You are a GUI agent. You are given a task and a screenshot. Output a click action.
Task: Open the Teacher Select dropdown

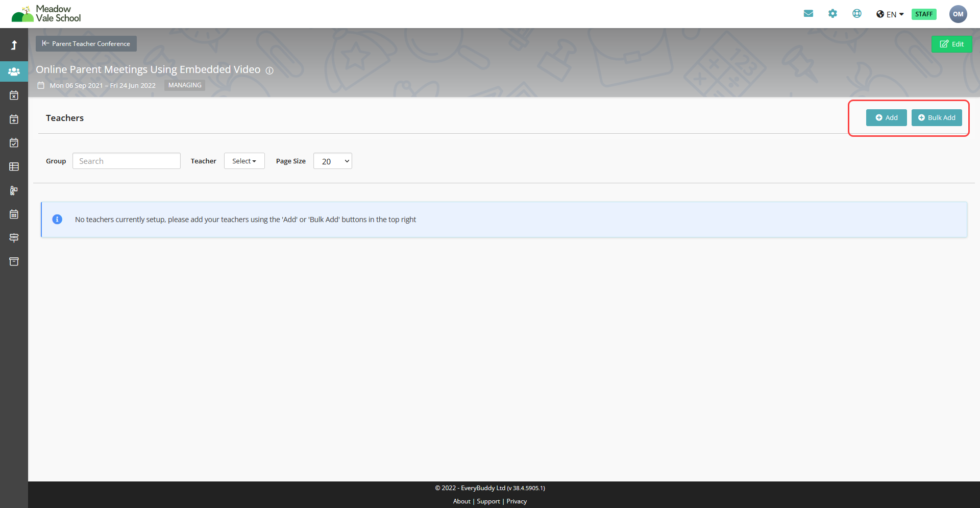[x=244, y=161]
